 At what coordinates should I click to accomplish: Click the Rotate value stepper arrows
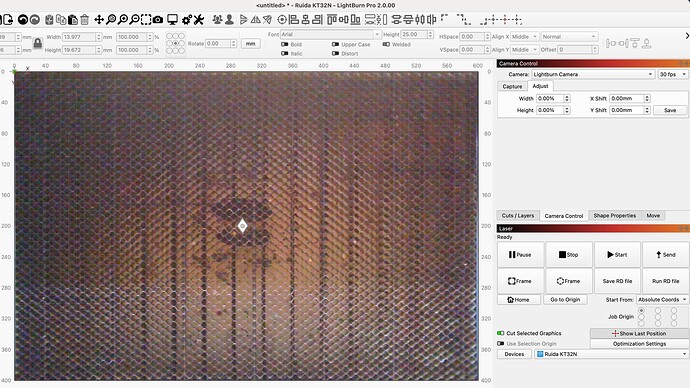tap(234, 44)
